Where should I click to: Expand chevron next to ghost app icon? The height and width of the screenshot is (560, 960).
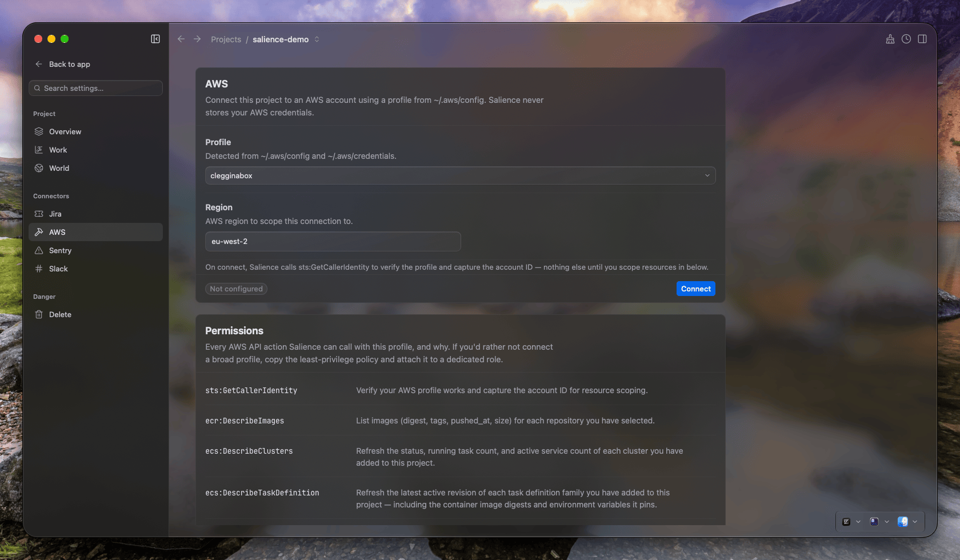point(887,522)
